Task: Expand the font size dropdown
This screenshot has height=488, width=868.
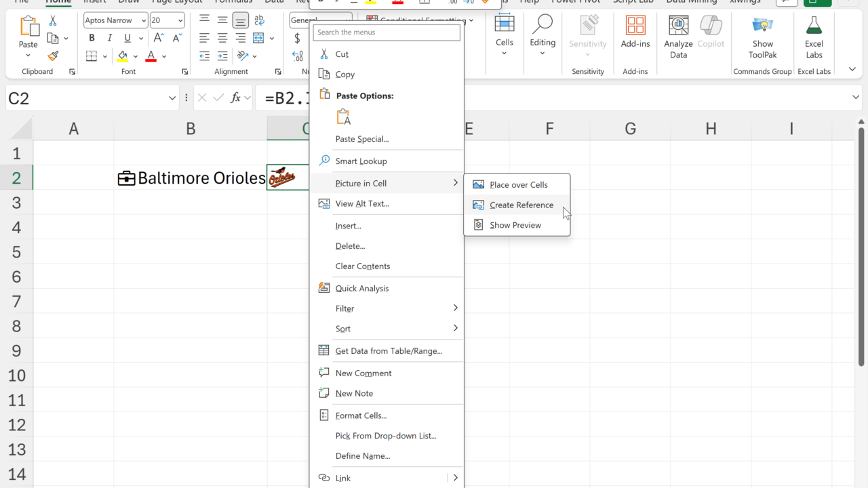Action: [x=178, y=20]
